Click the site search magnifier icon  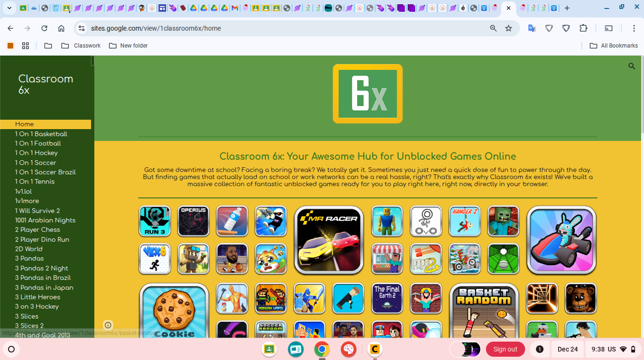tap(632, 66)
